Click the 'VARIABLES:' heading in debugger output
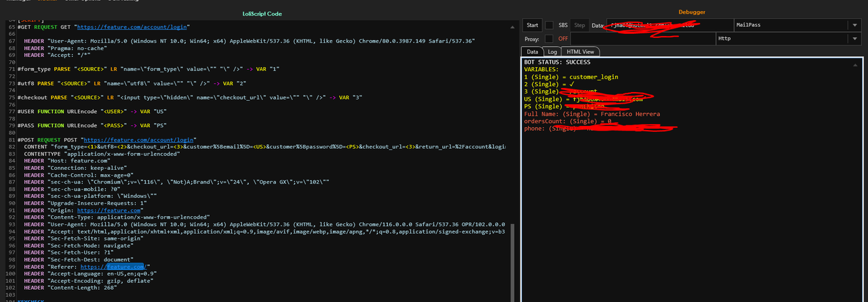868x302 pixels. (x=541, y=69)
